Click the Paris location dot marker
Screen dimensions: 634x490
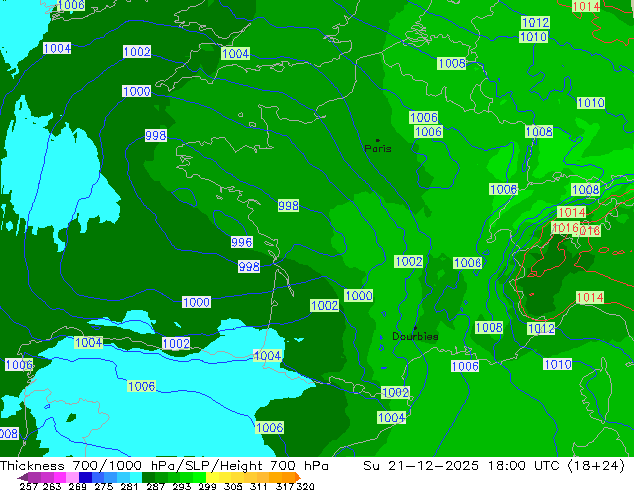click(378, 140)
